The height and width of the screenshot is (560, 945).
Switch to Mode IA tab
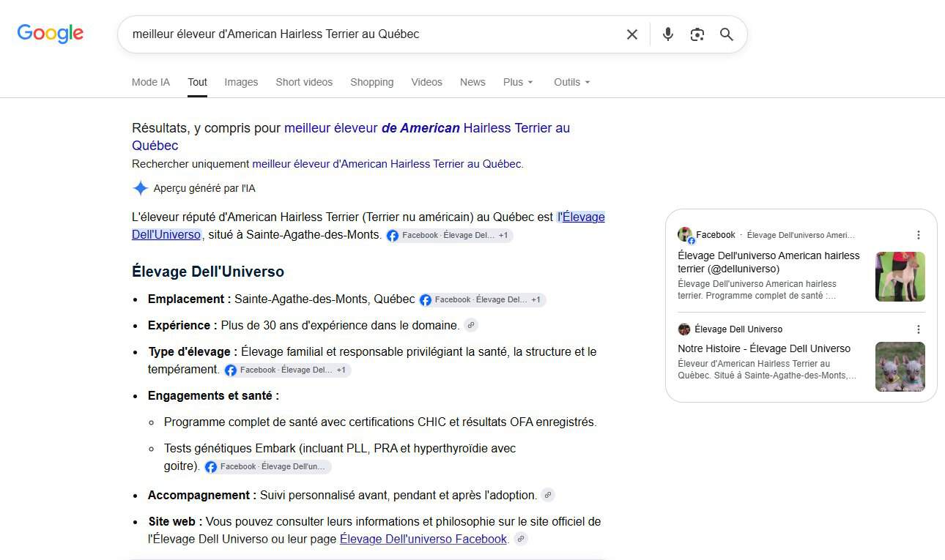coord(151,82)
